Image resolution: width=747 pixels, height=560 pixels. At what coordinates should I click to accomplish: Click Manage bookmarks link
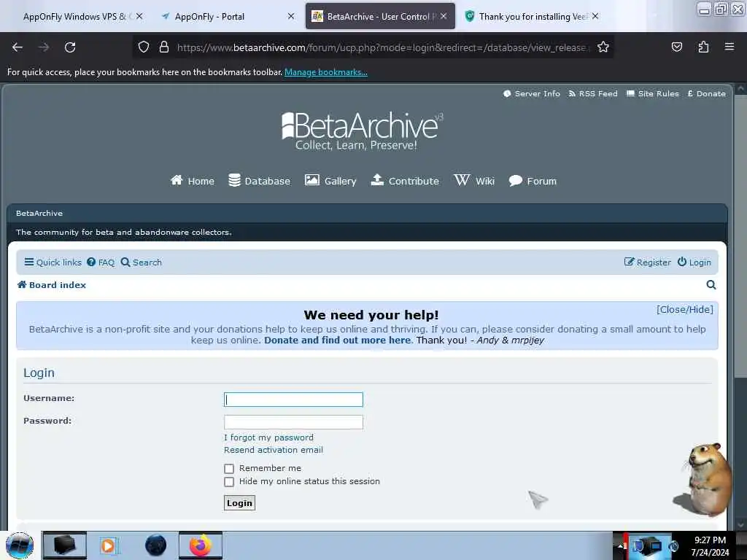(x=326, y=72)
